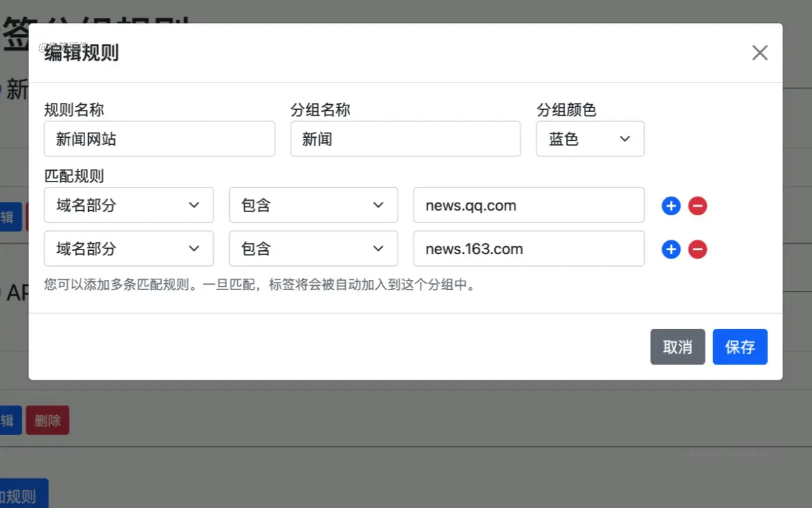Cancel editing via the 取消 button
812x508 pixels.
[678, 347]
